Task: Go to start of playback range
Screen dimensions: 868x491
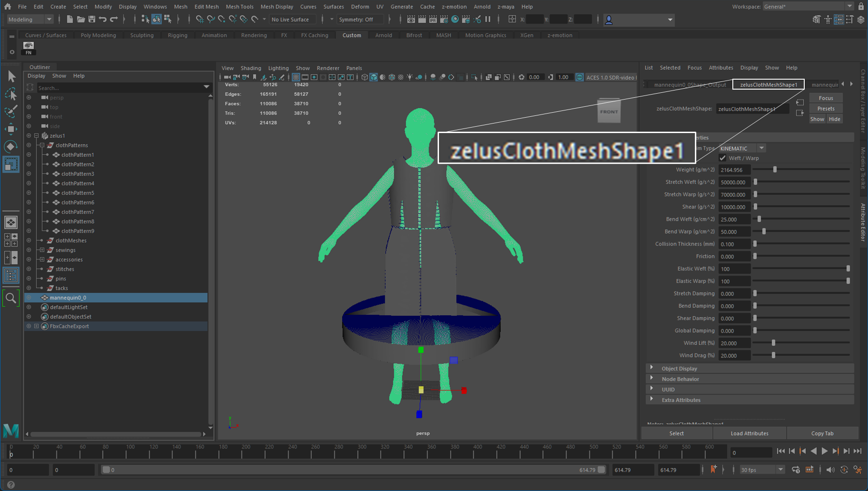Action: [781, 451]
